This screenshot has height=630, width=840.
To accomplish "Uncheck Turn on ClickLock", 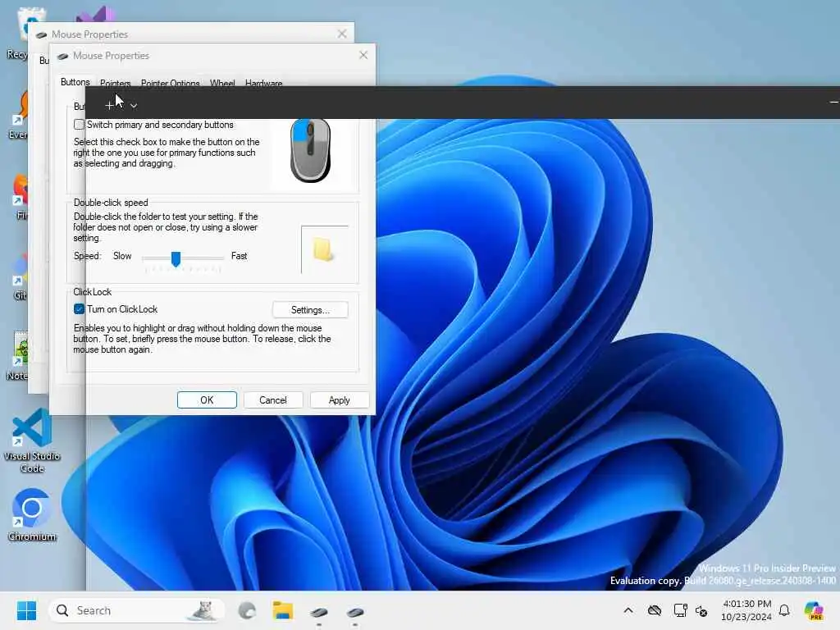I will 80,309.
